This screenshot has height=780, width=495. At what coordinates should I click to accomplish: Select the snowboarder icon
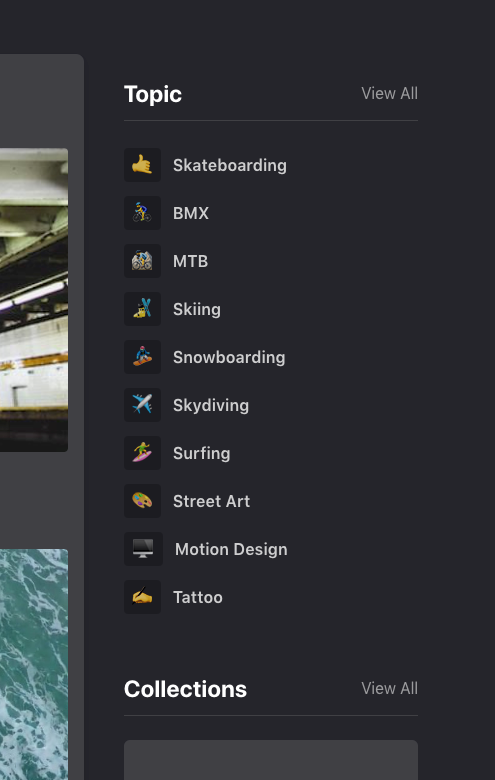[142, 357]
